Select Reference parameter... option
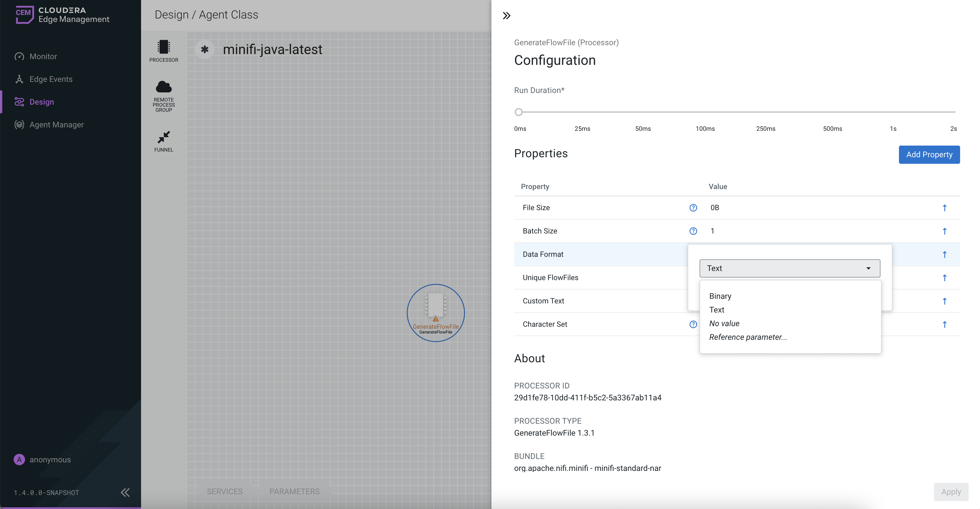 point(748,337)
